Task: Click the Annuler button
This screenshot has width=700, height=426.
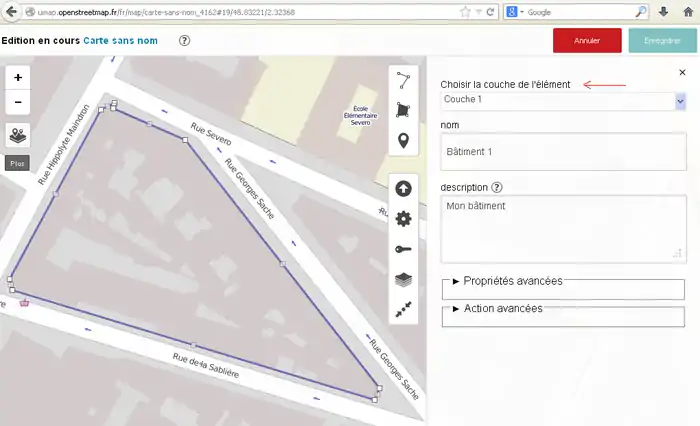Action: (587, 41)
